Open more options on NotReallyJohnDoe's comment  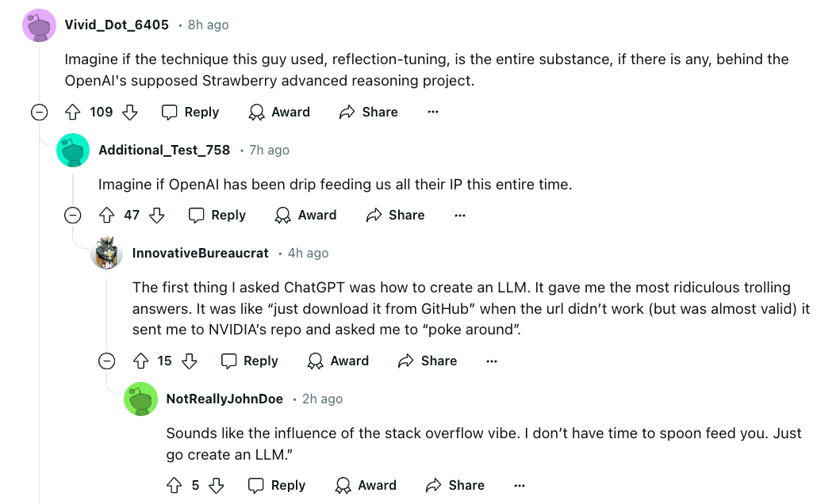pos(520,485)
